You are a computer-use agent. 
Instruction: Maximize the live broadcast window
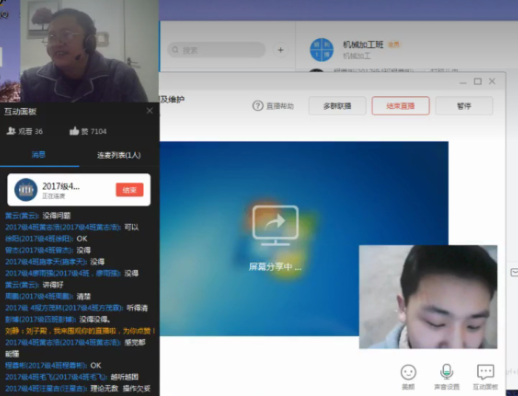click(x=478, y=81)
